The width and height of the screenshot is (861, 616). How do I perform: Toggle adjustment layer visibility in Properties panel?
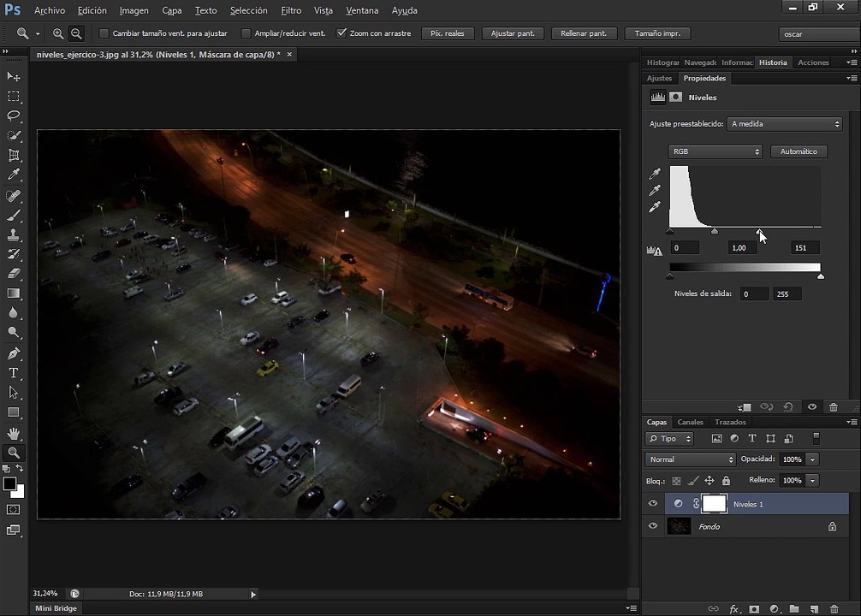tap(812, 407)
